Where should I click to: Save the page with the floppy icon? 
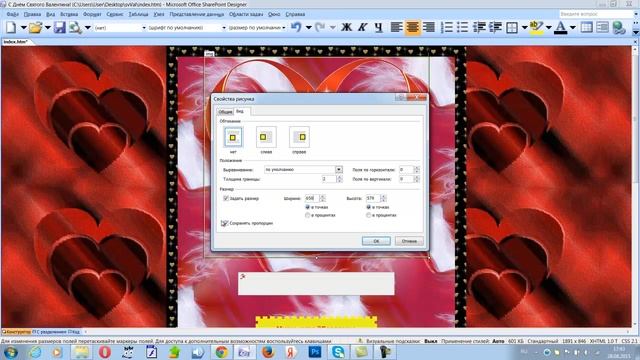pyautogui.click(x=60, y=27)
